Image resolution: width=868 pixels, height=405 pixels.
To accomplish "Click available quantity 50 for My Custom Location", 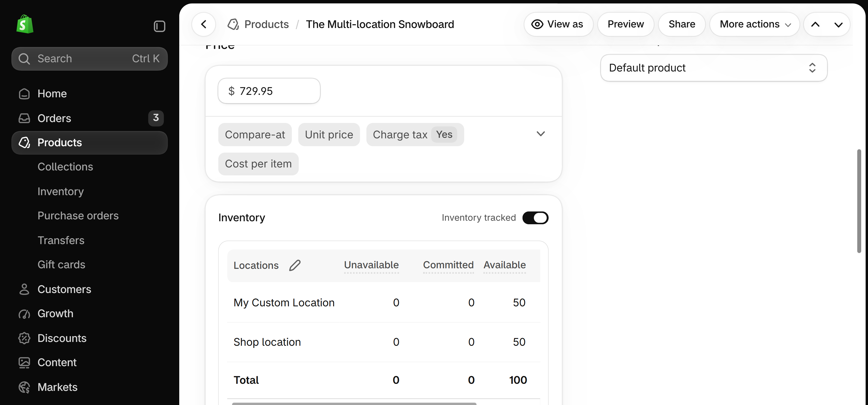I will click(519, 303).
